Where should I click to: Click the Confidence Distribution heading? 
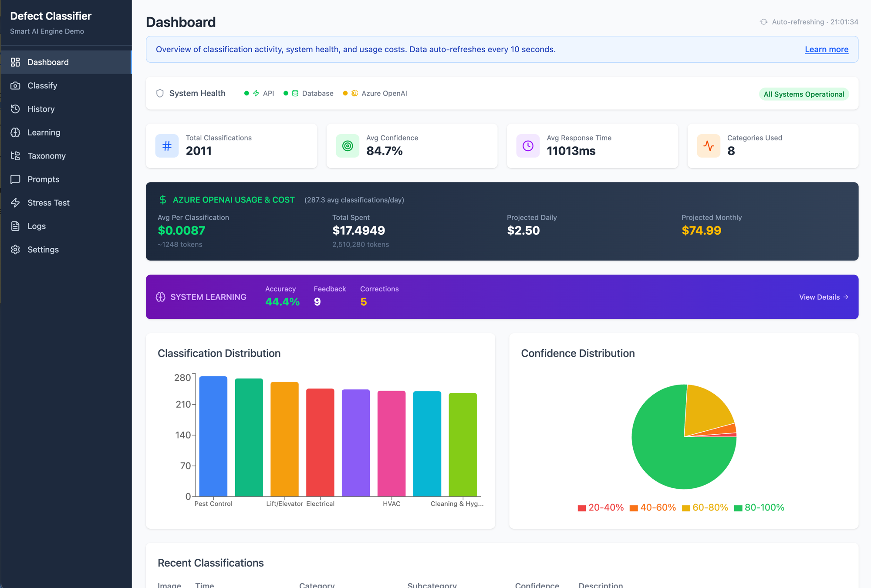coord(578,353)
